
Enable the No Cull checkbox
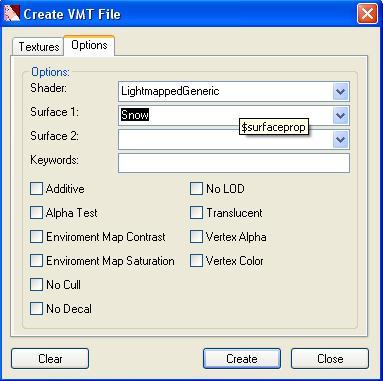pyautogui.click(x=36, y=285)
